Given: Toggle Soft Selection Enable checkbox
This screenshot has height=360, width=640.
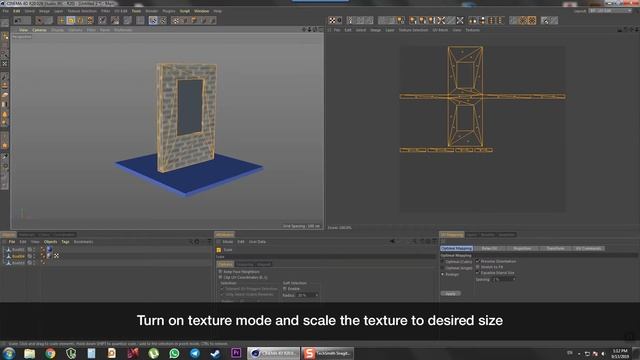Looking at the screenshot, I should [x=285, y=289].
